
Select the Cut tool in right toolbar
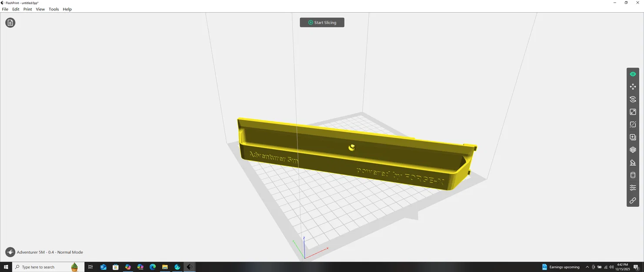633,124
